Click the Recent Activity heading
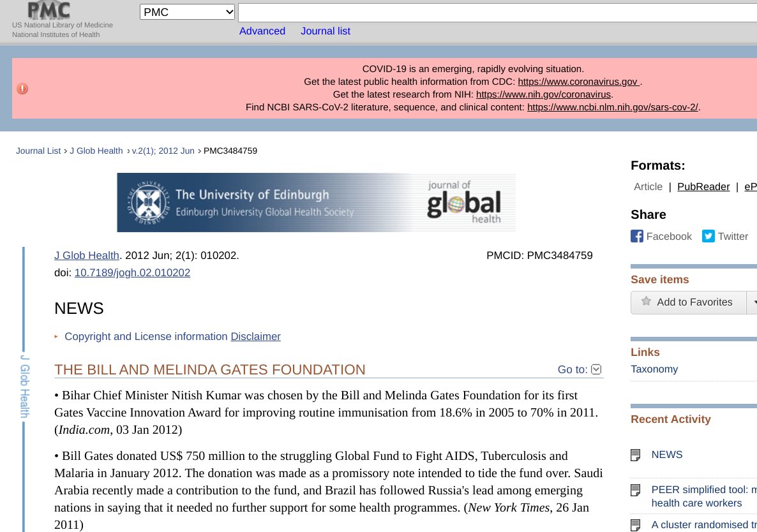This screenshot has height=532, width=757. [x=671, y=419]
